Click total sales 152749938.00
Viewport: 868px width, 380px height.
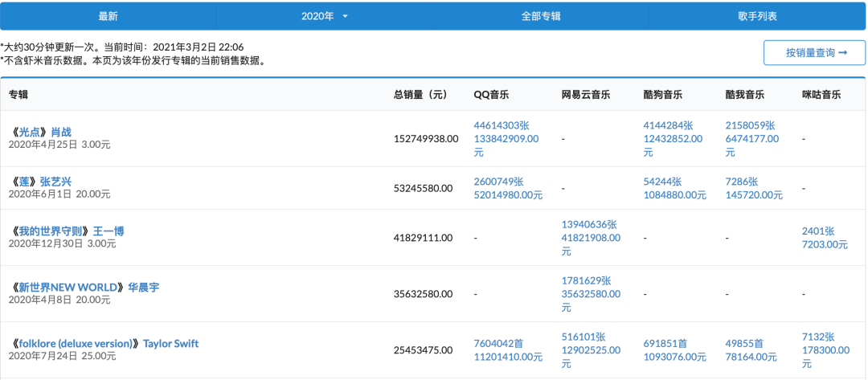[x=426, y=139]
